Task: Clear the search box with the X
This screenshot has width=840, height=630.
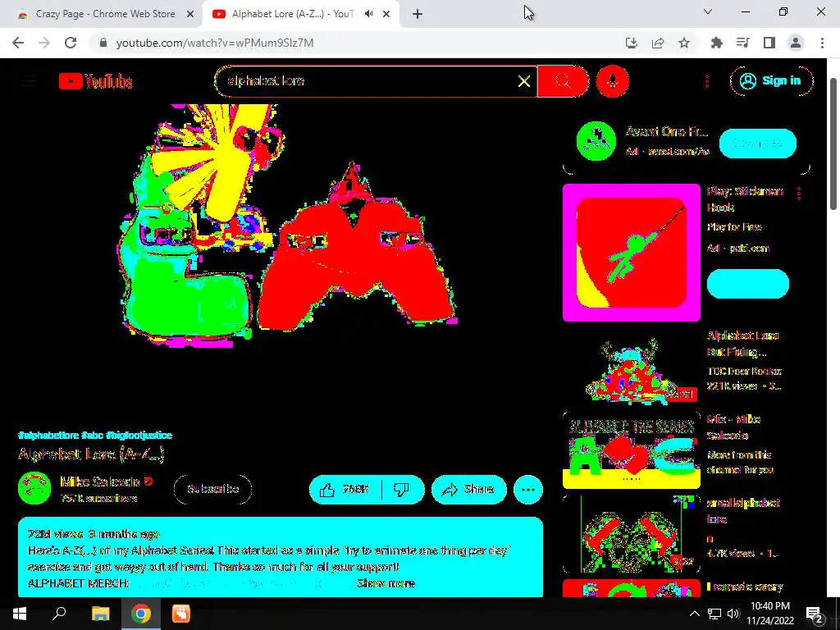Action: click(524, 81)
